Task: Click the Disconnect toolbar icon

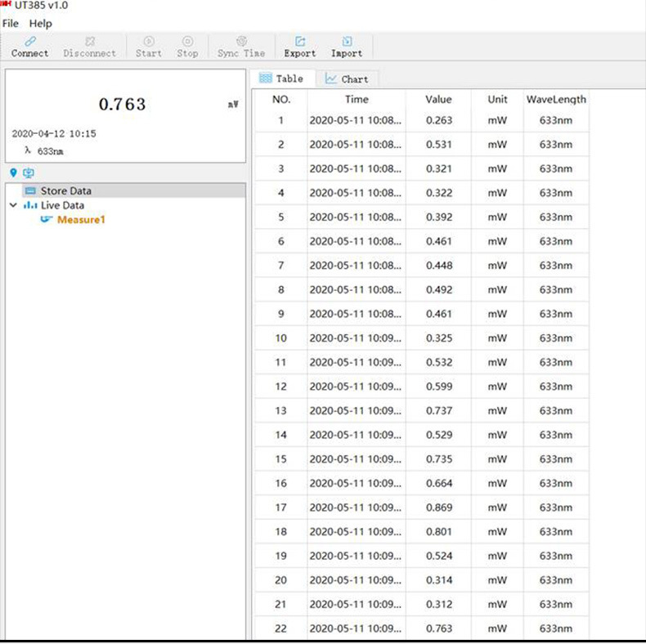Action: [90, 42]
